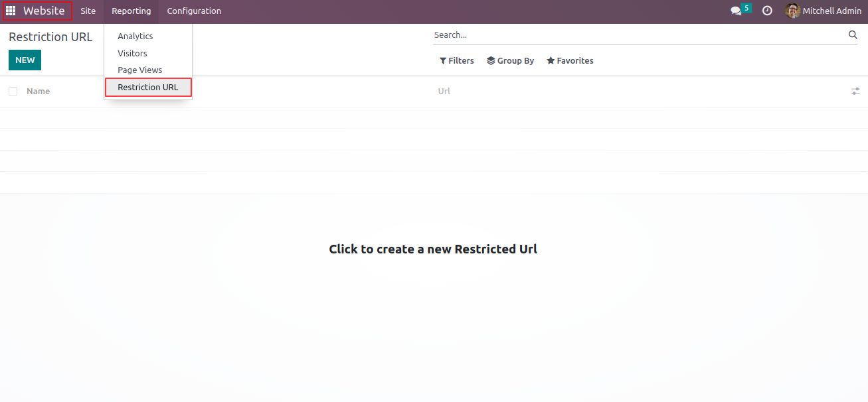Image resolution: width=868 pixels, height=402 pixels.
Task: Open the apps grid icon
Action: coord(11,11)
